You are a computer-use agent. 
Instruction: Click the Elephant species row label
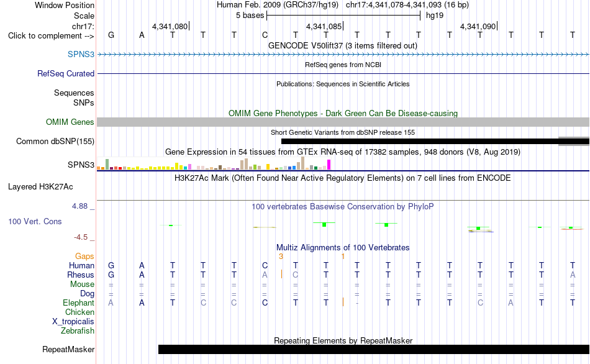click(x=78, y=303)
